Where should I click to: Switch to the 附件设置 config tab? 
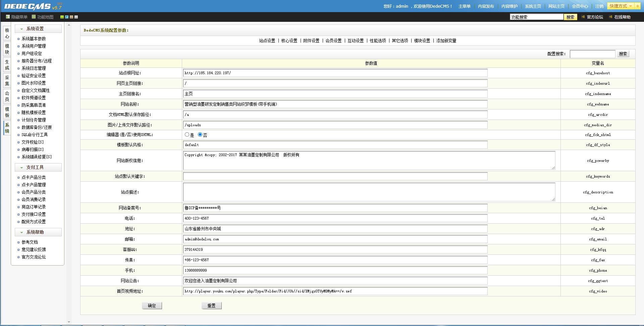[311, 41]
